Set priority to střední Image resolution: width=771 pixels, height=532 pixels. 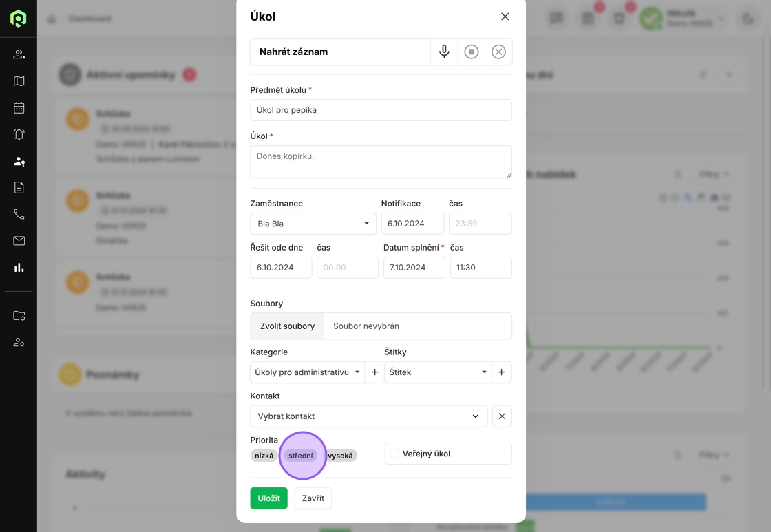[300, 456]
